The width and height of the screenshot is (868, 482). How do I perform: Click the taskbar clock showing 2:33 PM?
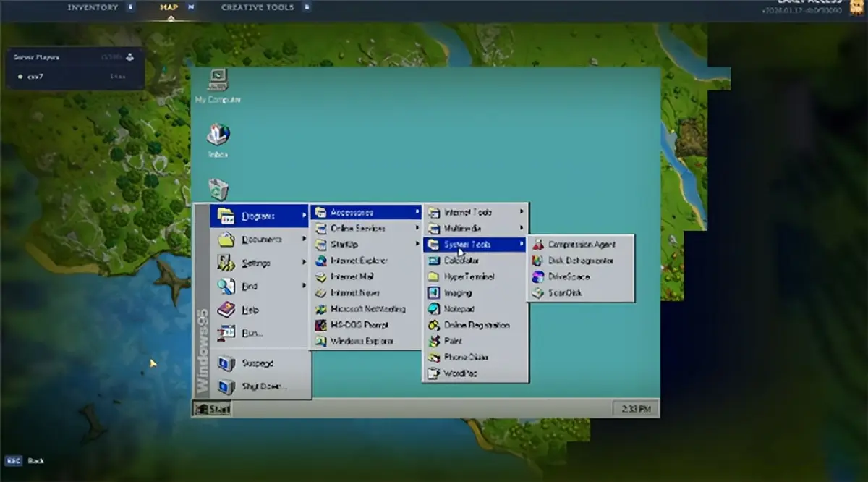tap(636, 409)
